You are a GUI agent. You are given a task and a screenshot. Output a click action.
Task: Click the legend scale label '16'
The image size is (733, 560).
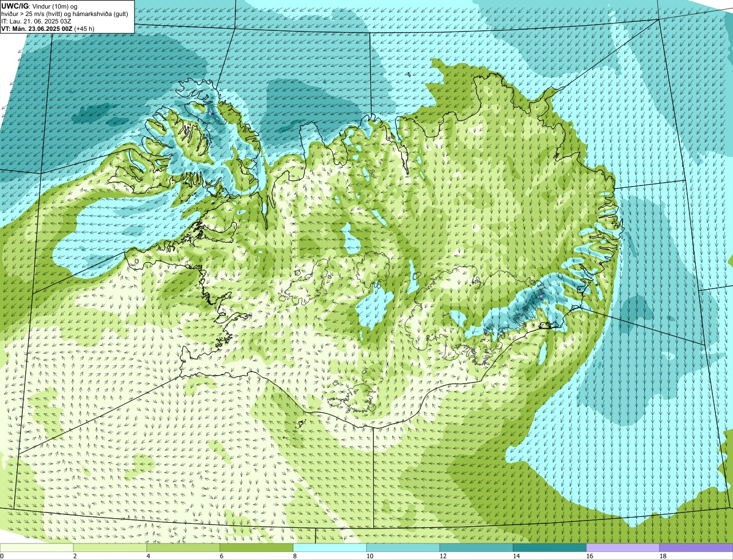click(590, 556)
